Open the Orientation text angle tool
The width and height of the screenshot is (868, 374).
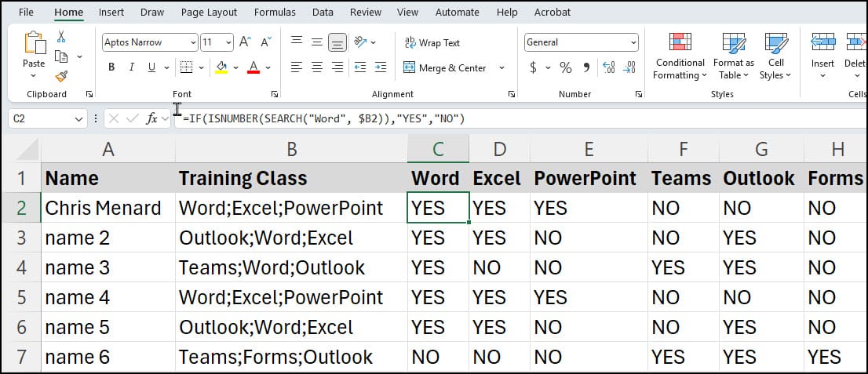[361, 42]
